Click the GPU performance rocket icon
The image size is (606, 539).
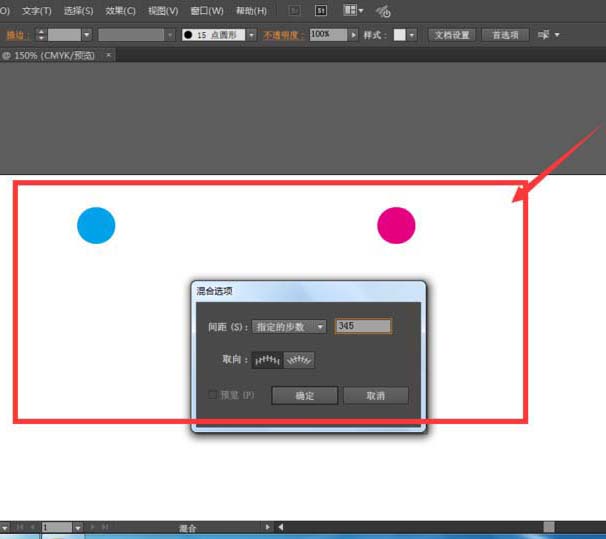(383, 11)
